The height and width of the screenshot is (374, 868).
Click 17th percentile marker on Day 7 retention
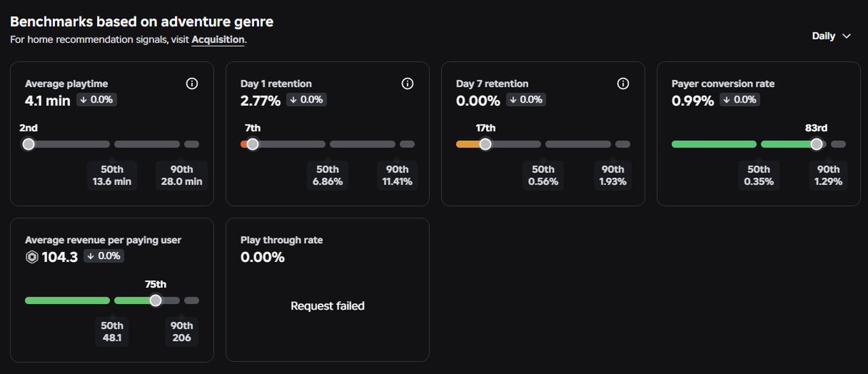(x=485, y=144)
